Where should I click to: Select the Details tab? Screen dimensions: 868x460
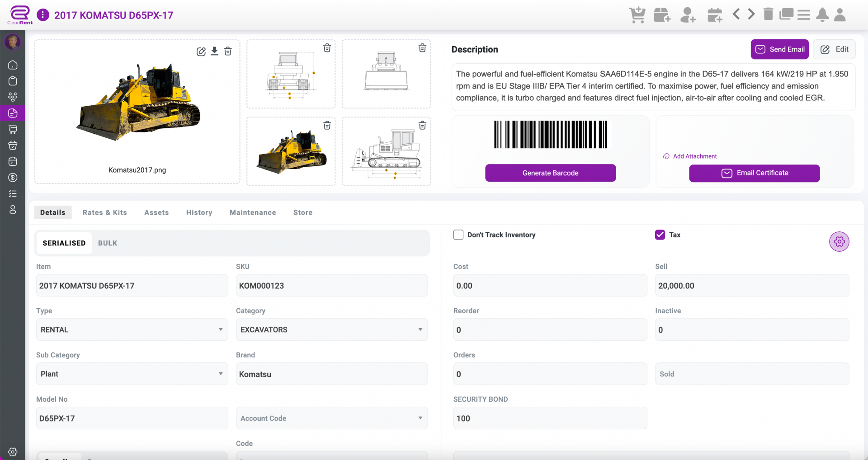pyautogui.click(x=53, y=212)
